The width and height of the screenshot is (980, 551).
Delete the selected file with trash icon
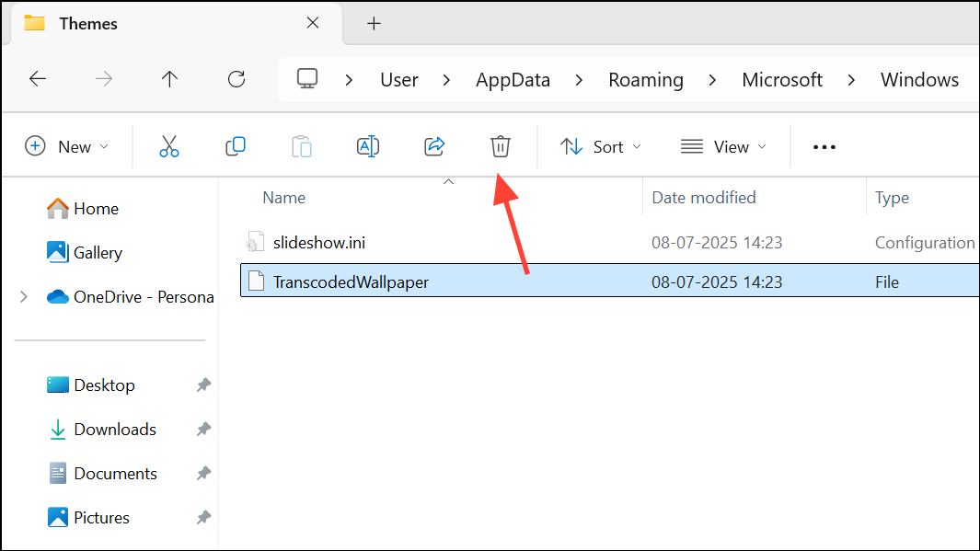(x=500, y=146)
